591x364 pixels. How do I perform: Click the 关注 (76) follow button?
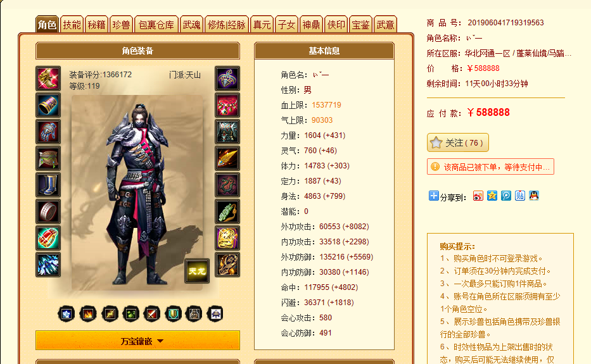point(457,143)
